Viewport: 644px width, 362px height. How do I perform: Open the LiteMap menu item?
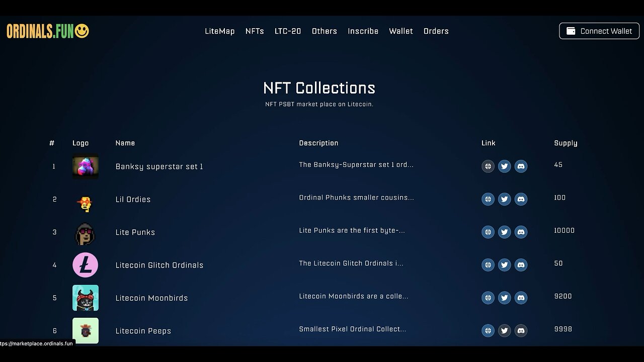pyautogui.click(x=220, y=31)
